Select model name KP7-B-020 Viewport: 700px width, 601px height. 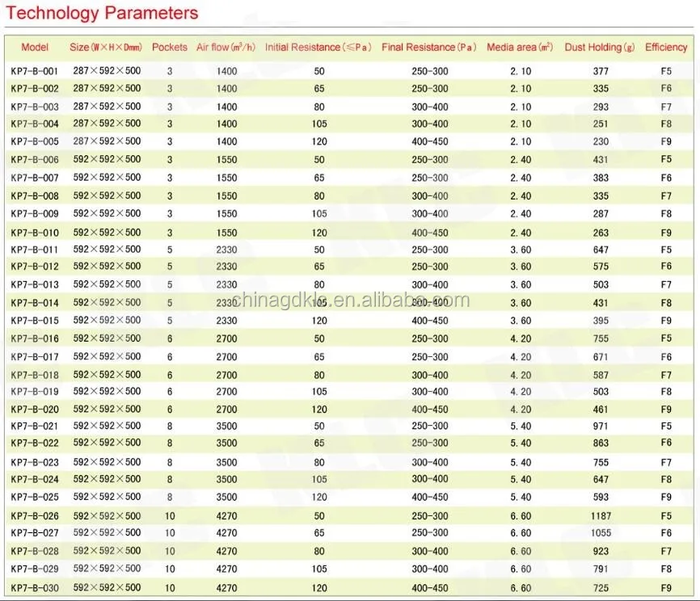[x=35, y=410]
